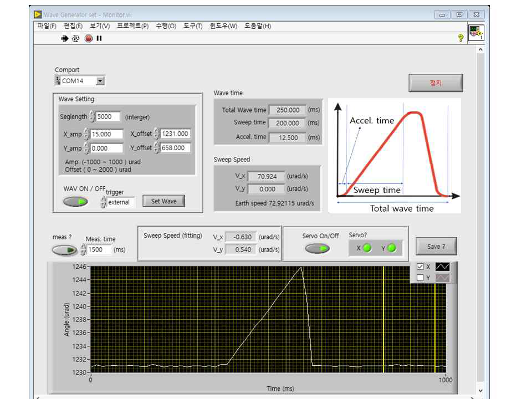Click the fitting V_x value -0.630
The image size is (532, 399).
click(x=241, y=237)
